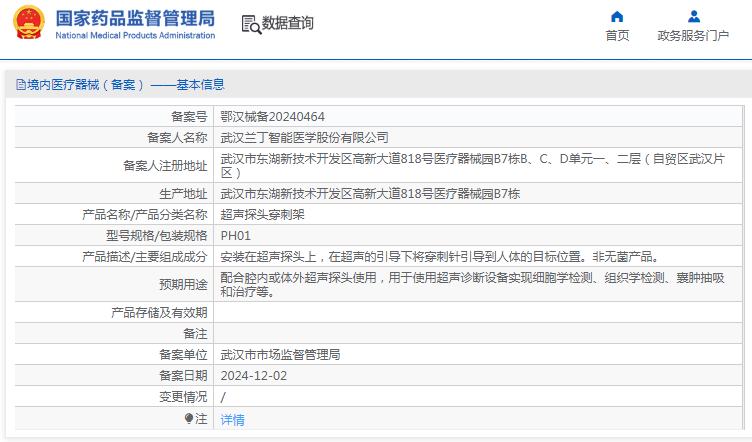
Task: Click the 变更情况 row label
Action: [x=183, y=397]
